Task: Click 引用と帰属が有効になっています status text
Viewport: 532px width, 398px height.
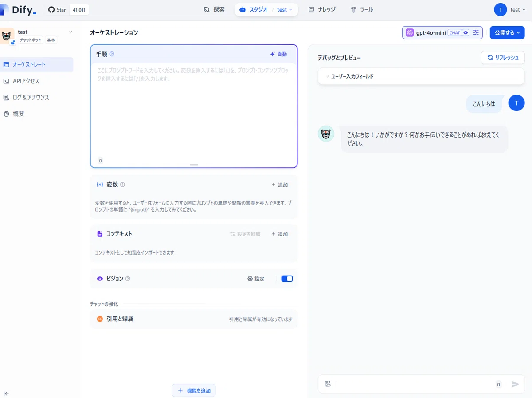Action: pos(261,319)
